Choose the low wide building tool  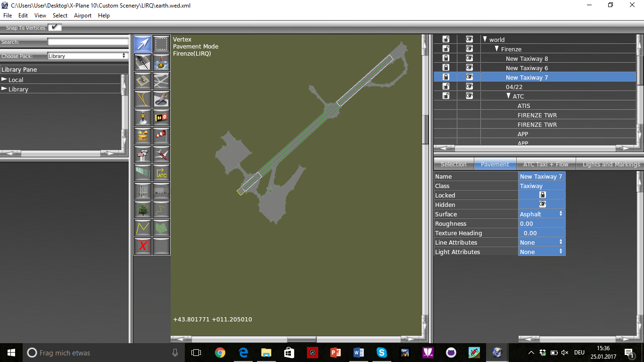[x=161, y=191]
